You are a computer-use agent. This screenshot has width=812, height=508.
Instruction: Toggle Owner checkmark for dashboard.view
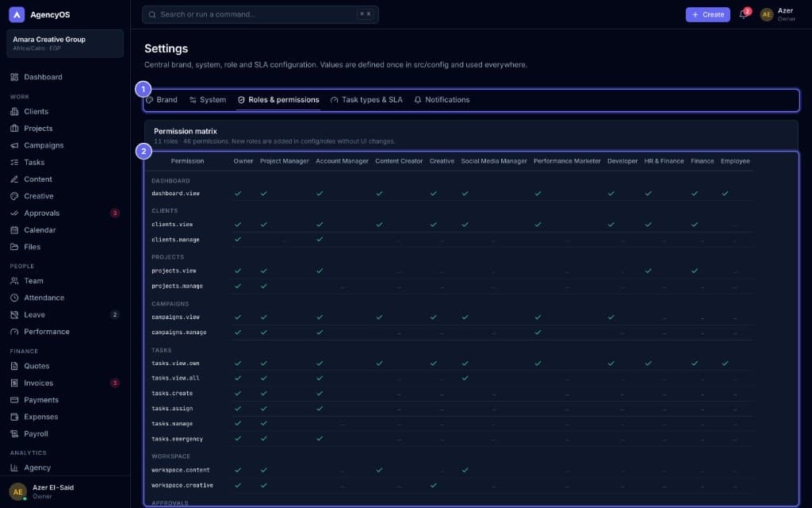click(x=238, y=194)
